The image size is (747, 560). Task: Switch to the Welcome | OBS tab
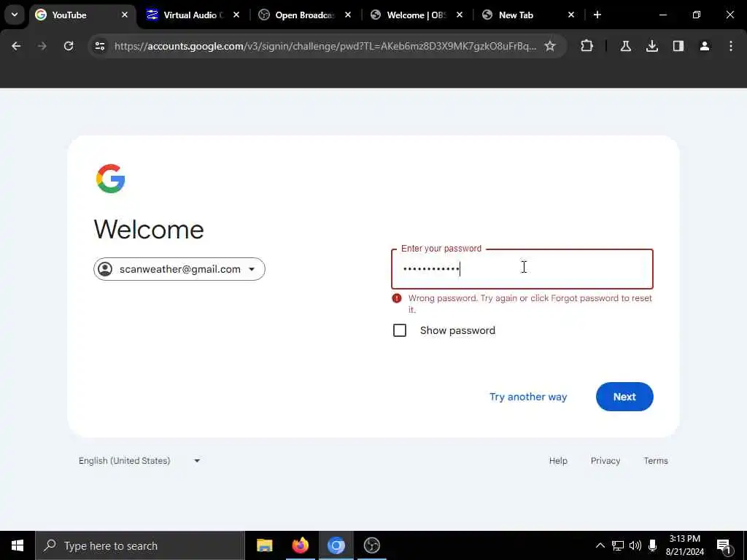[417, 15]
